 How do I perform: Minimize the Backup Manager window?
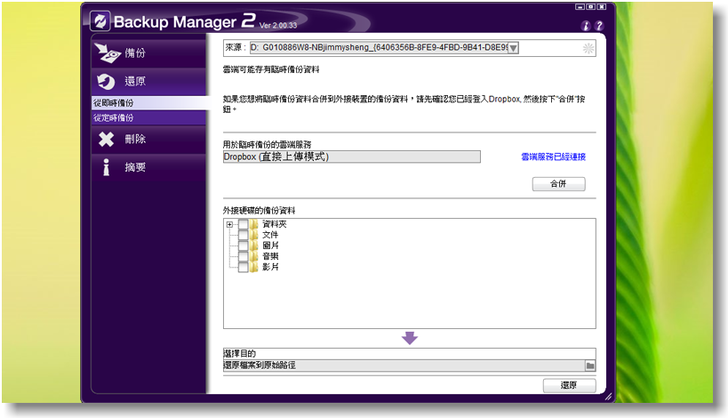[x=580, y=7]
